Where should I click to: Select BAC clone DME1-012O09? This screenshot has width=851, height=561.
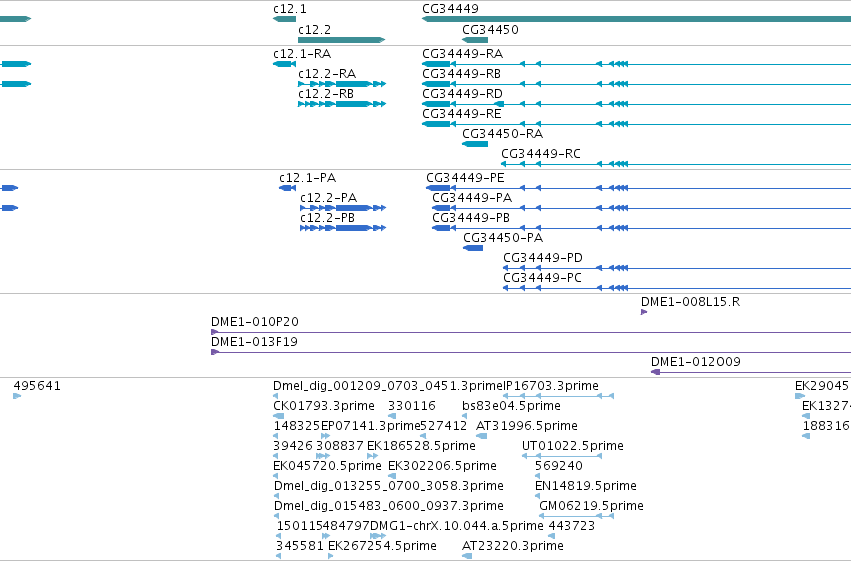(x=751, y=372)
